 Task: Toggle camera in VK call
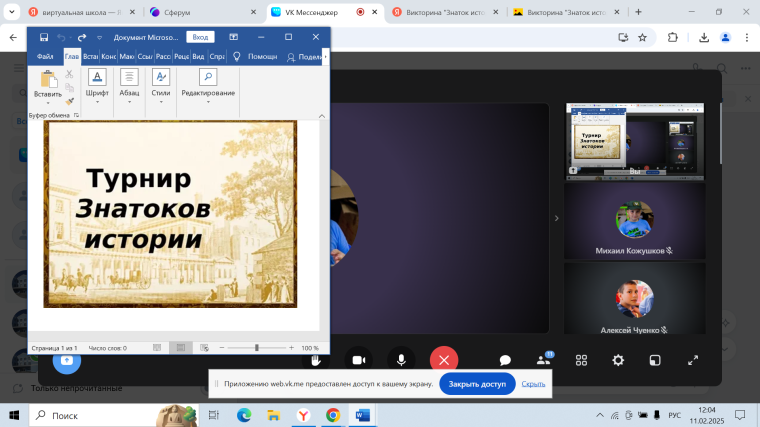click(359, 360)
